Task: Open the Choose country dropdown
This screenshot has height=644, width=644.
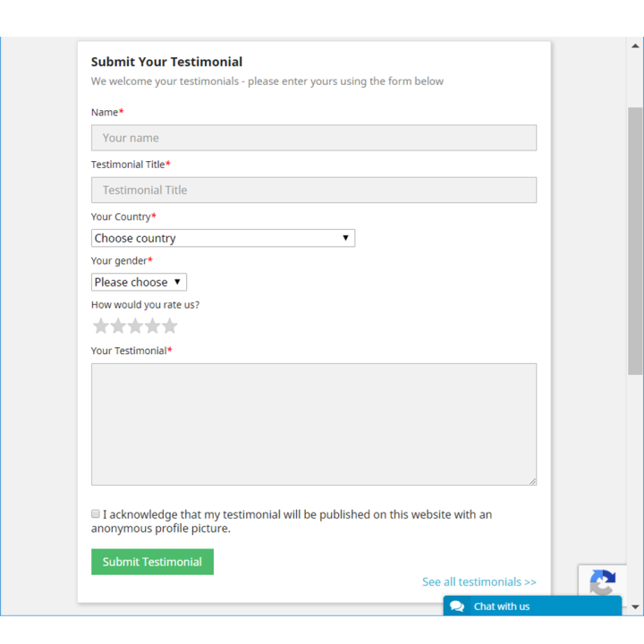Action: click(x=223, y=238)
